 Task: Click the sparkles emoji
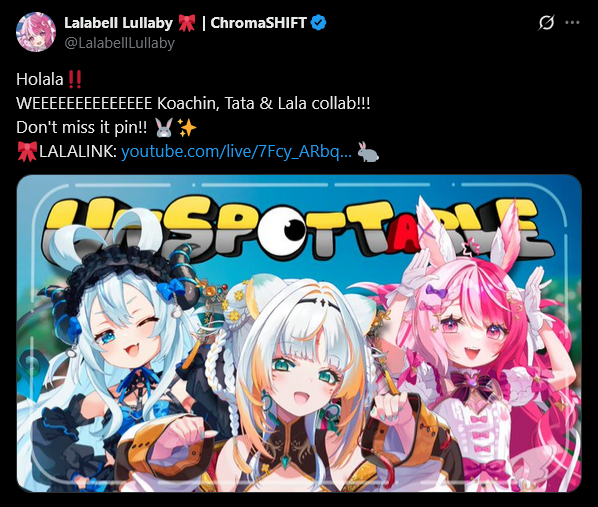pyautogui.click(x=187, y=127)
